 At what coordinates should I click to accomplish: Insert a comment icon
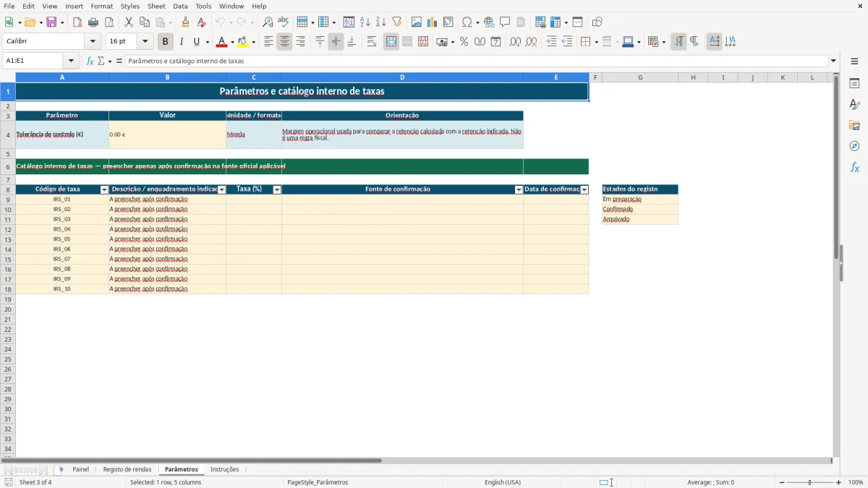[x=505, y=22]
